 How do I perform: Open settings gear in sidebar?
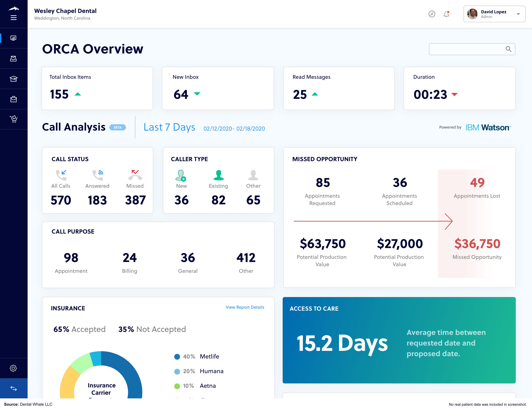(x=14, y=368)
